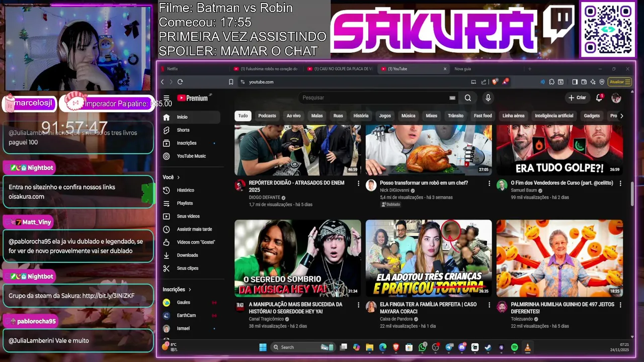Screen dimensions: 644x362
Task: Select the Ao vivo filter chip
Action: [294, 116]
